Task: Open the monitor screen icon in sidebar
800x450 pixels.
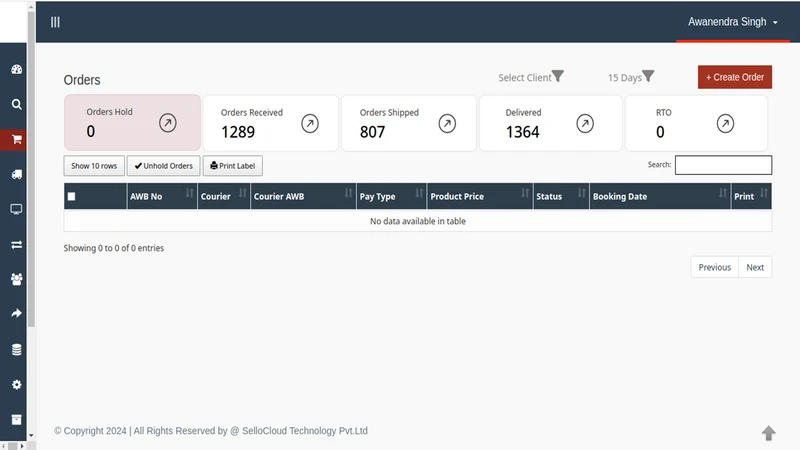Action: pos(16,209)
